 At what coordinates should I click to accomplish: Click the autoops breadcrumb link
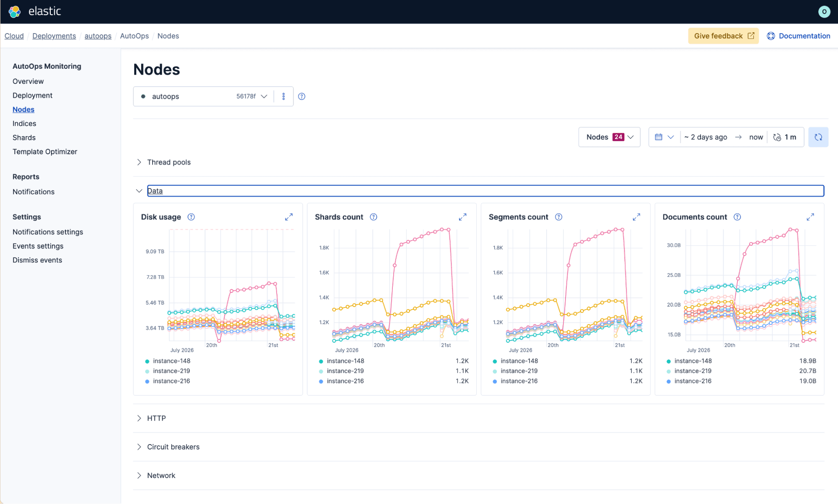(98, 36)
